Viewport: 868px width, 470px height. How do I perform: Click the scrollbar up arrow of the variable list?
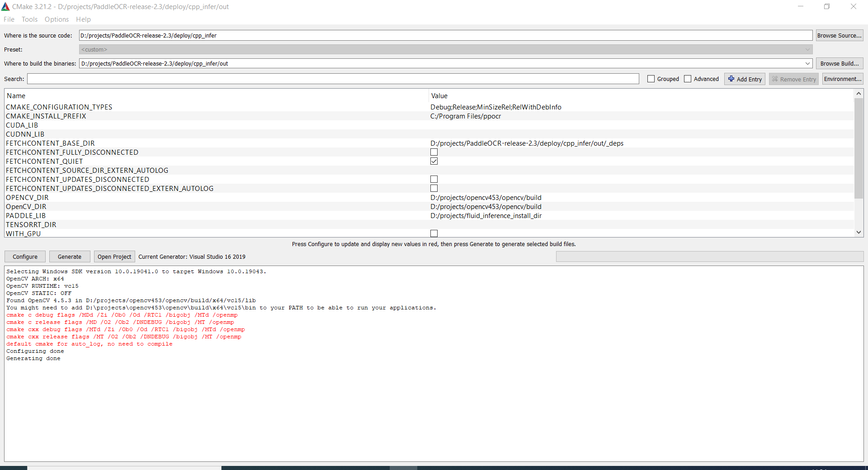pos(859,93)
